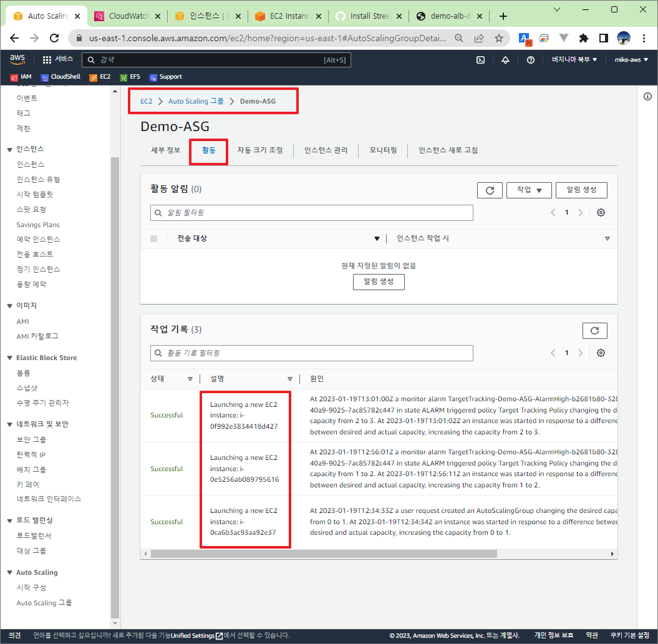Open settings gear for 활동 알림 table
Image resolution: width=658 pixels, height=644 pixels.
tap(601, 212)
